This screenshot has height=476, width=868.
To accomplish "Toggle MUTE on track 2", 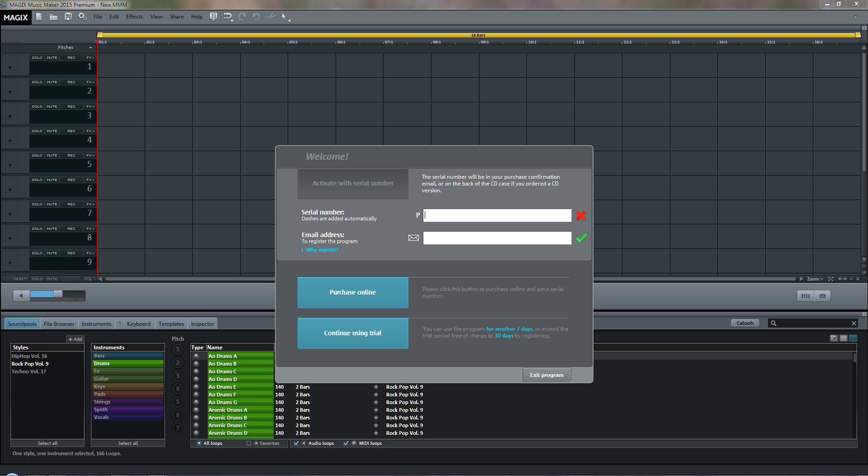I will tap(52, 82).
